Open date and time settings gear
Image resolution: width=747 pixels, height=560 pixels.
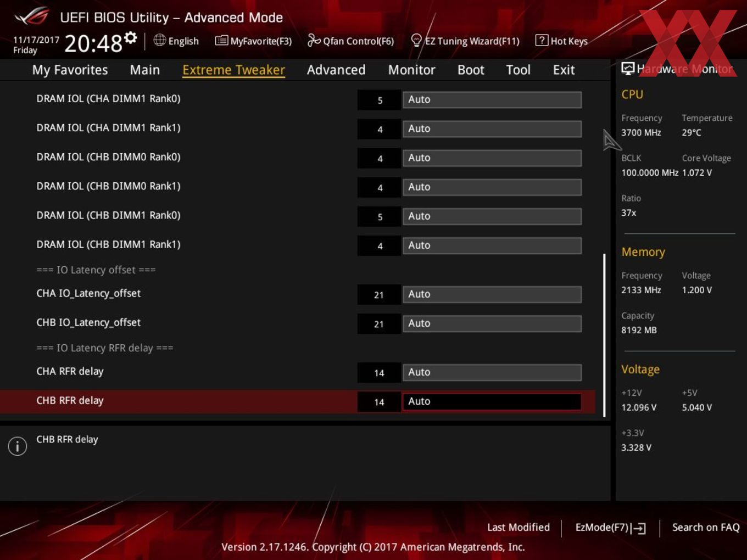click(x=130, y=37)
